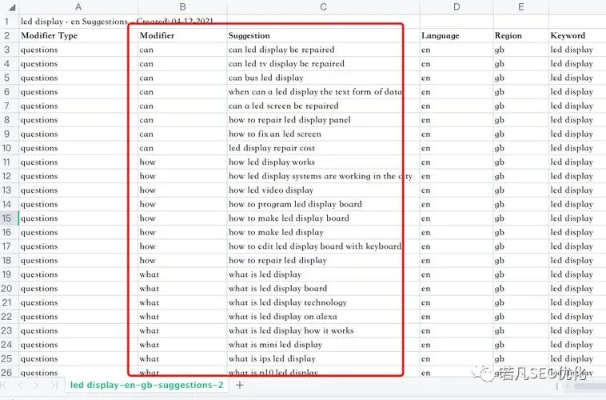
Task: Click the 'Keyword' header cell
Action: [x=568, y=35]
